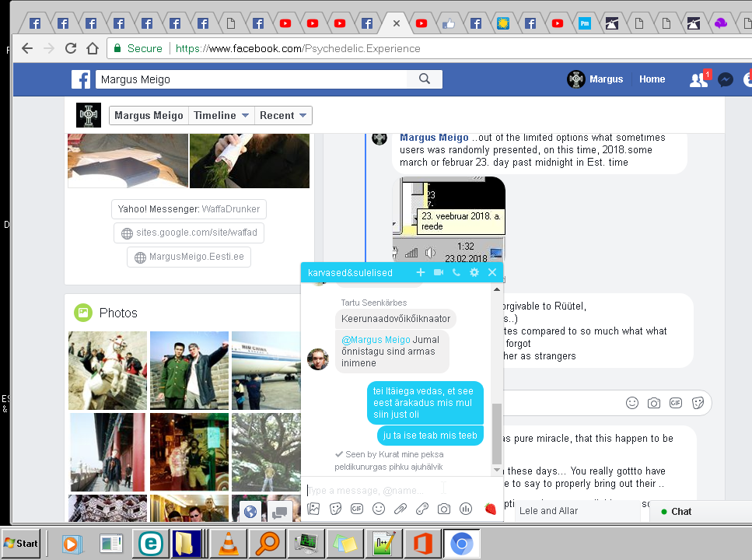Create a poll in chat

(466, 509)
